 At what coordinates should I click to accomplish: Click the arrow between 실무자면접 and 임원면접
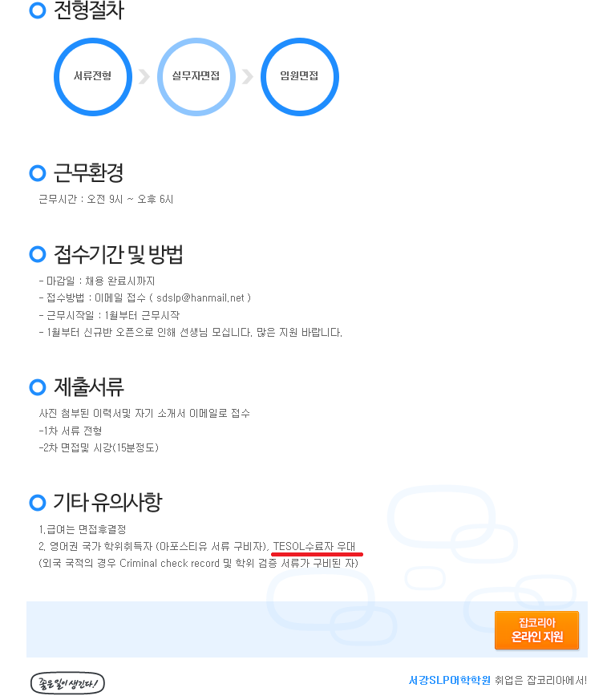click(x=248, y=76)
